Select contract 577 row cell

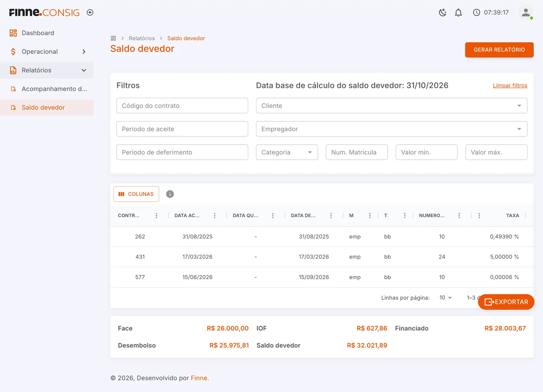pos(140,277)
